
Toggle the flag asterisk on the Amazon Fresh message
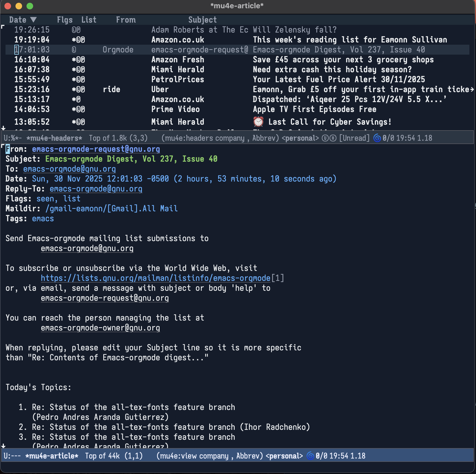[x=73, y=59]
